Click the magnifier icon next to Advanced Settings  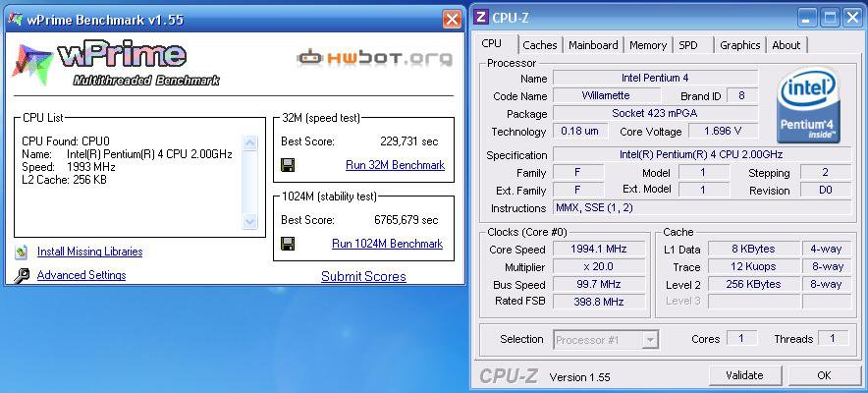click(x=22, y=276)
